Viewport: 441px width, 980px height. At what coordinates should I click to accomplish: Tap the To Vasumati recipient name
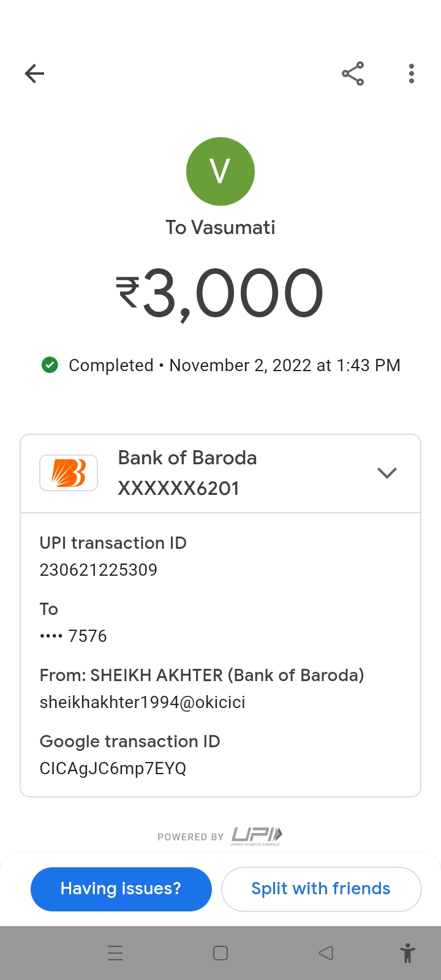pos(221,228)
